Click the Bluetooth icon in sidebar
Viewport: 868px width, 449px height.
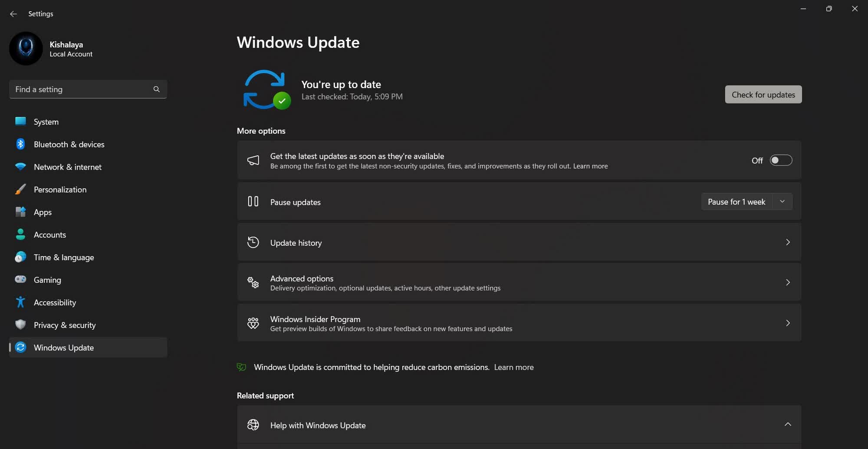pyautogui.click(x=20, y=144)
